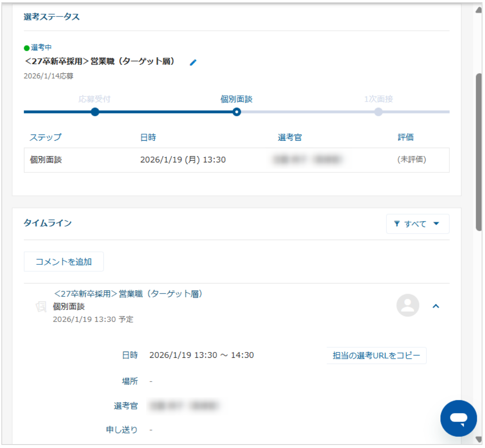Collapse the timeline entry with the chevron
This screenshot has height=448, width=485.
pos(436,306)
